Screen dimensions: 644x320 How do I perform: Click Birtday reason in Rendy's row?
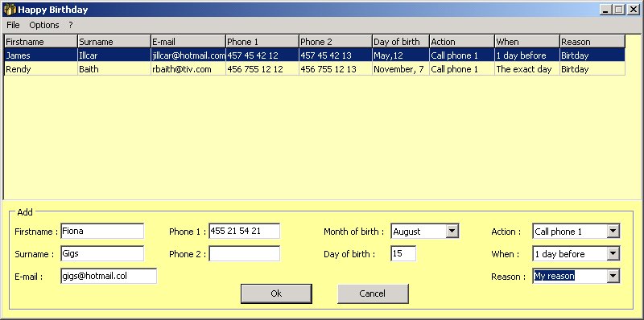pos(592,69)
